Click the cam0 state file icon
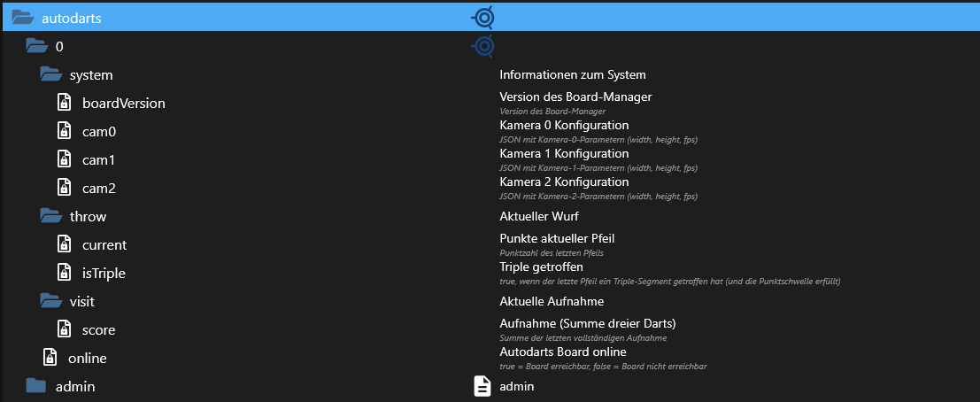980x402 pixels. point(64,132)
